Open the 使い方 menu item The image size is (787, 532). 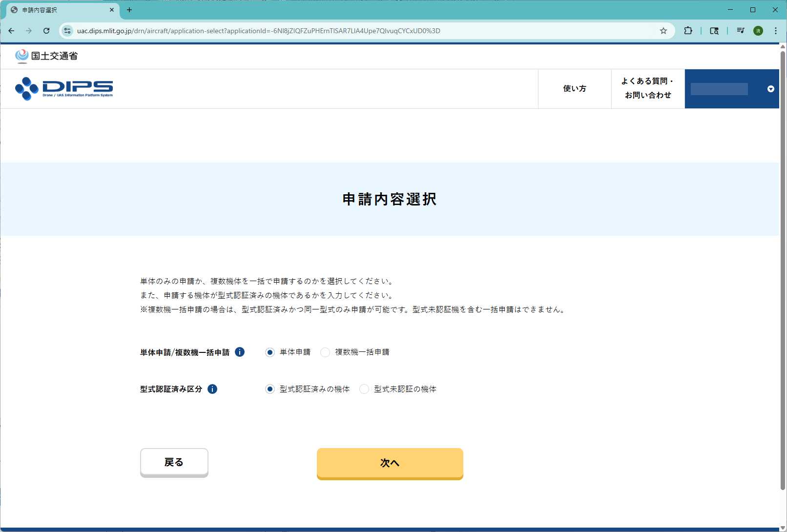coord(575,89)
